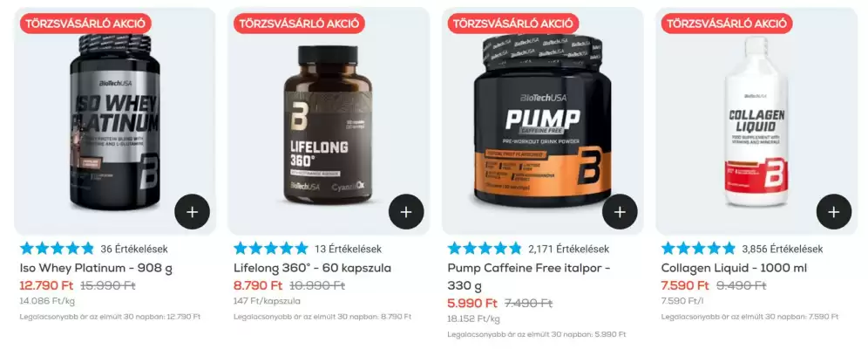Open Lifelong 360° - 60 kapszula link
This screenshot has width=868, height=349.
pyautogui.click(x=312, y=268)
